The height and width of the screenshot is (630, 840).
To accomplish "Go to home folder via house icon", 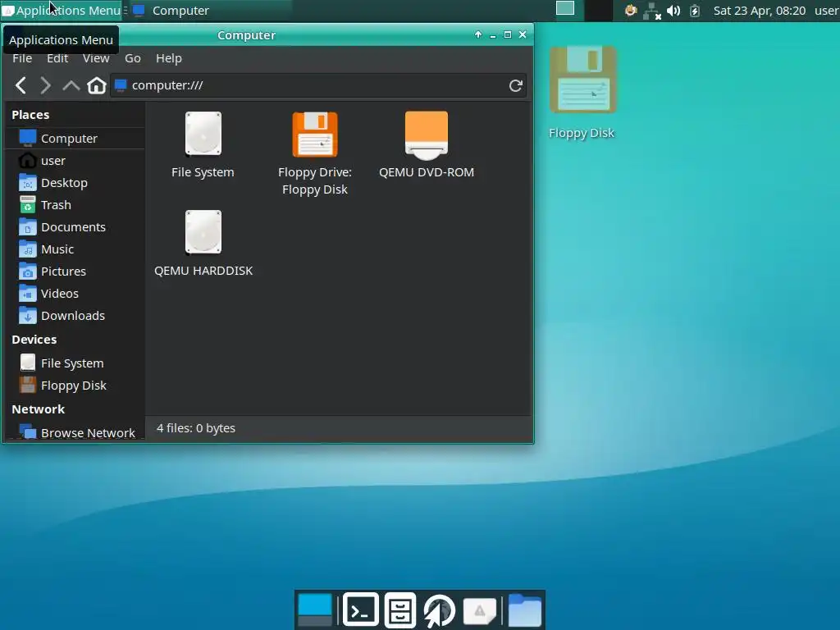I will coord(97,85).
